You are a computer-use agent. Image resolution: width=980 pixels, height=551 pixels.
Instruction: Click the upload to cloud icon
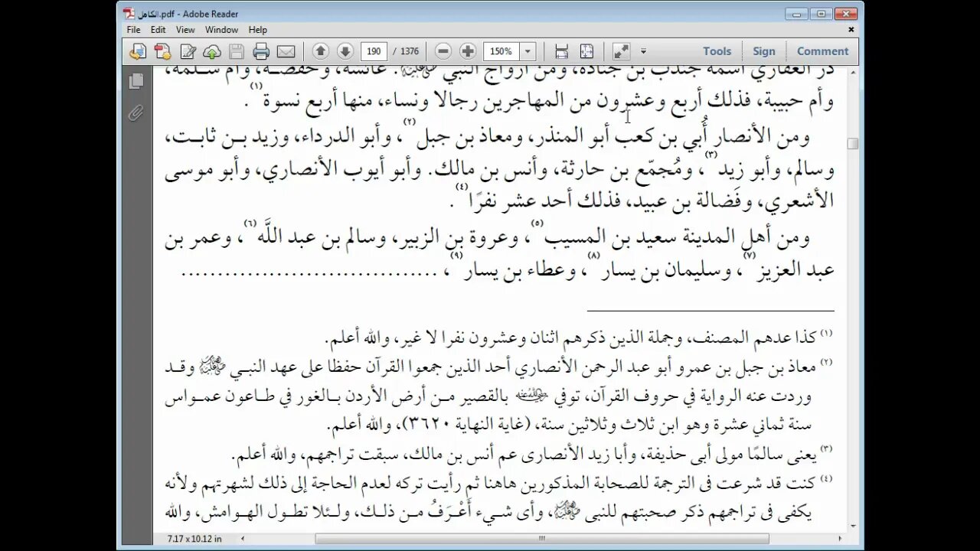212,51
